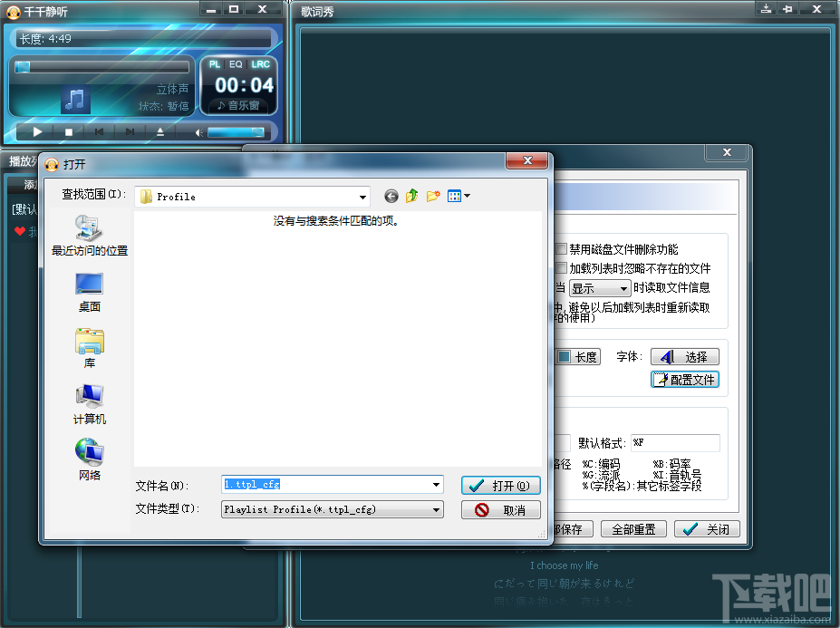
Task: Click the TTPlayer logo icon in title bar
Action: [14, 12]
